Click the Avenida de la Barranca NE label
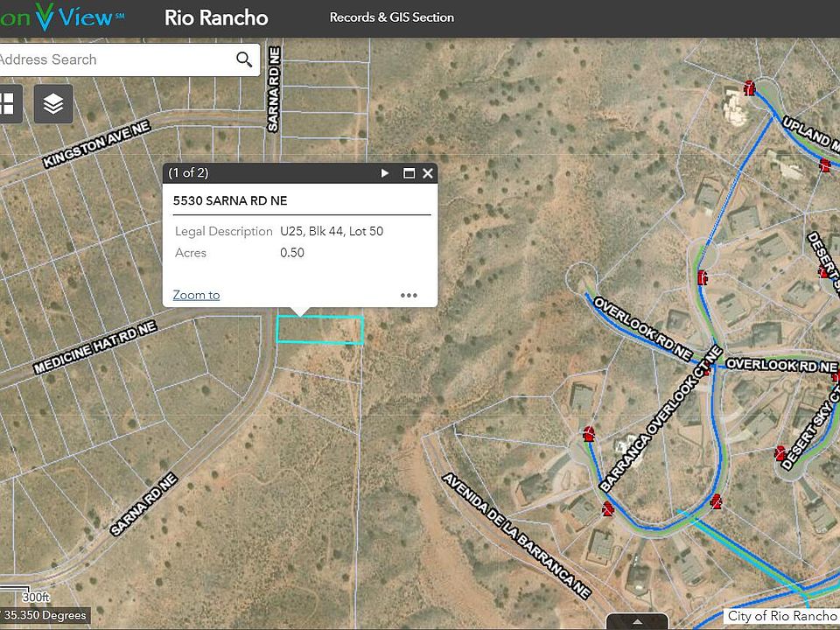The image size is (840, 630). 516,536
